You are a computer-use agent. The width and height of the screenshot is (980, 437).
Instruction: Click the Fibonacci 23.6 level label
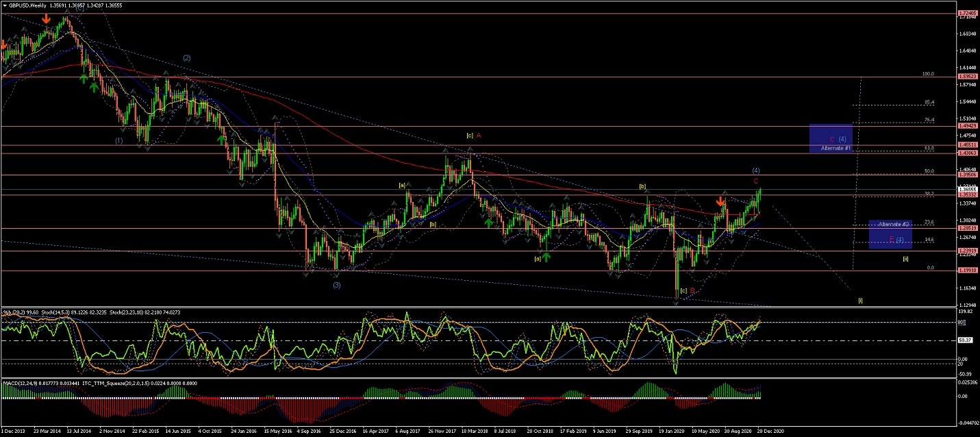pyautogui.click(x=929, y=222)
